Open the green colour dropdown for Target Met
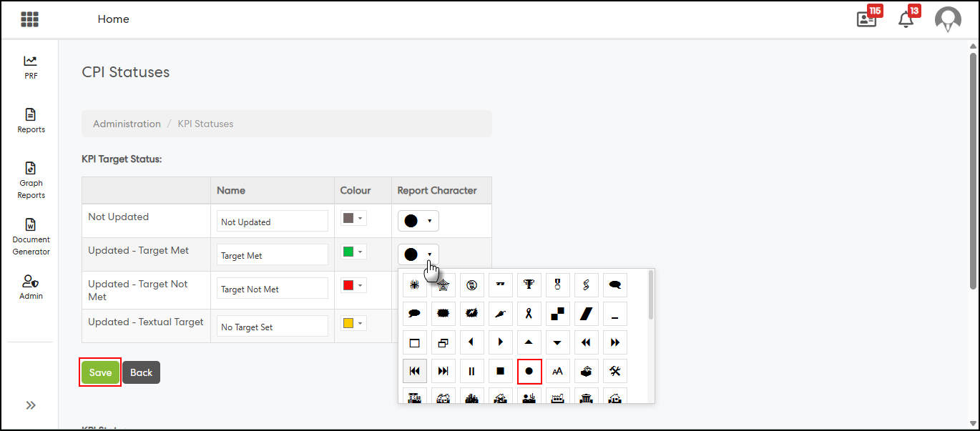 [353, 252]
